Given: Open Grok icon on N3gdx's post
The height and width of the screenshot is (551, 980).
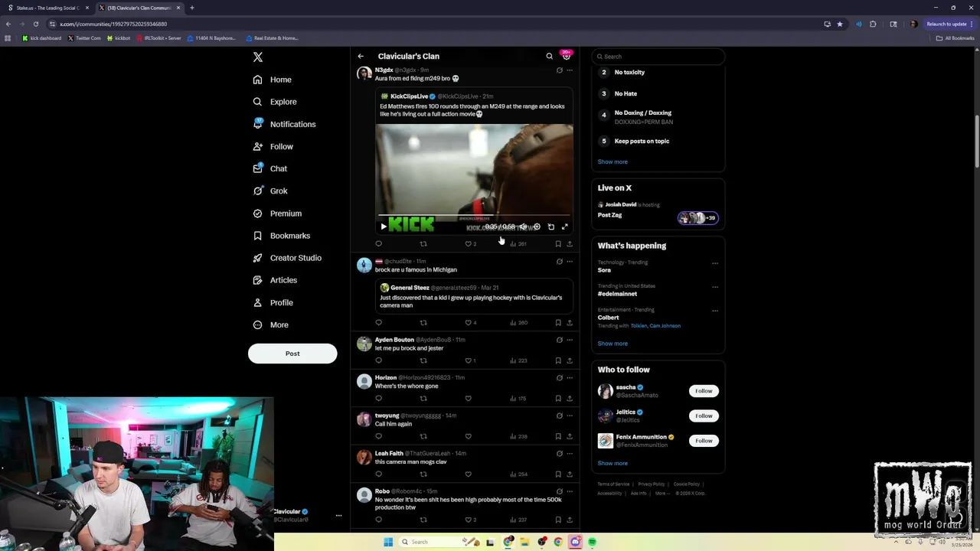Looking at the screenshot, I should pyautogui.click(x=559, y=70).
